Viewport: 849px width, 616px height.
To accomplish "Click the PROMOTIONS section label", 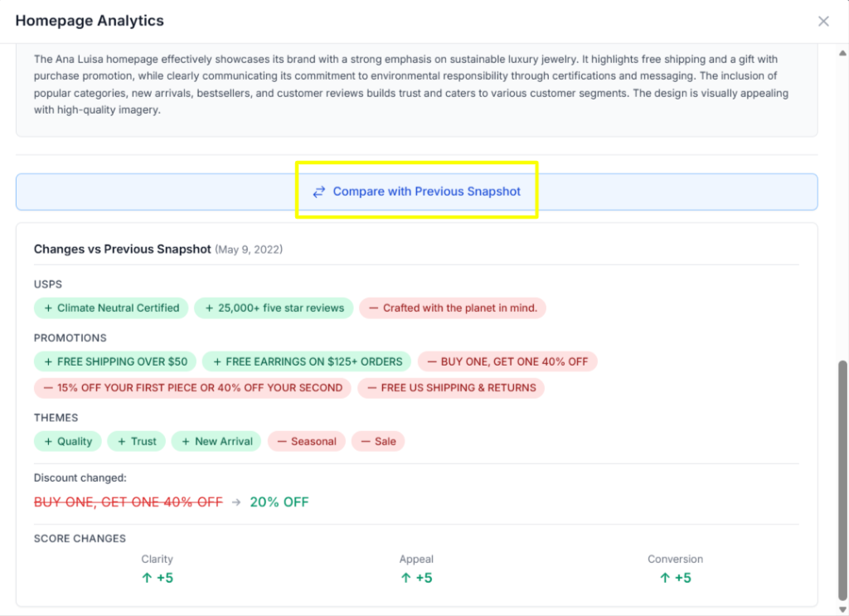I will pos(70,338).
